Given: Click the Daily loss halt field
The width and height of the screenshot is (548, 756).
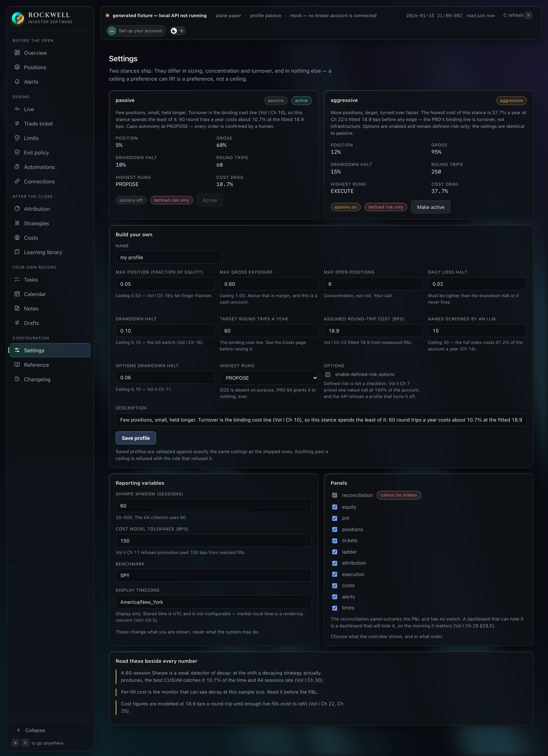Looking at the screenshot, I should pos(477,284).
